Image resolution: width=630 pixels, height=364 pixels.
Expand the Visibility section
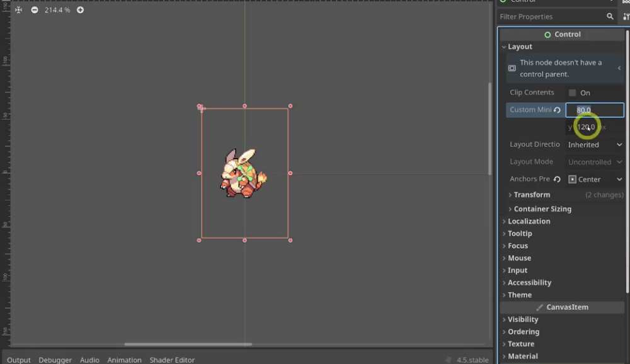click(522, 319)
